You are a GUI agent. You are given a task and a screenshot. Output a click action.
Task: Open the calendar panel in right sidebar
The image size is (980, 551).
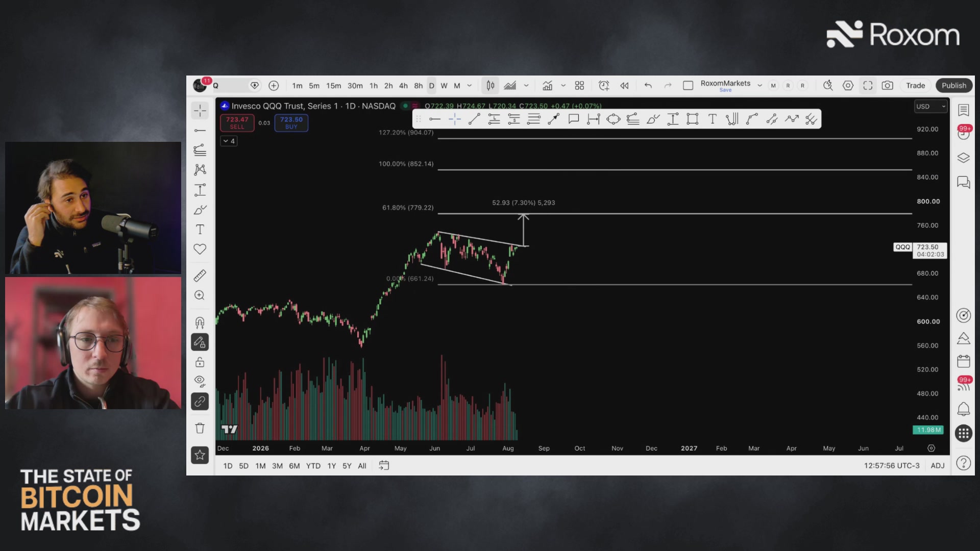[963, 362]
